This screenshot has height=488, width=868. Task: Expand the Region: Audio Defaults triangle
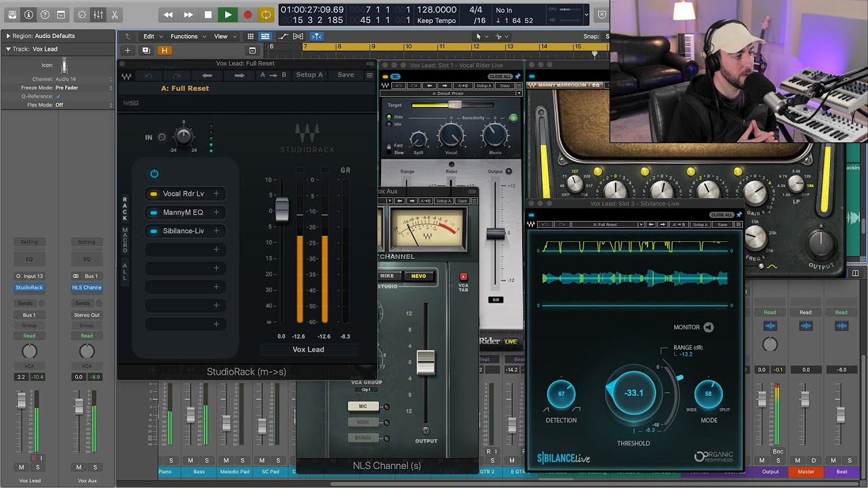pos(8,35)
